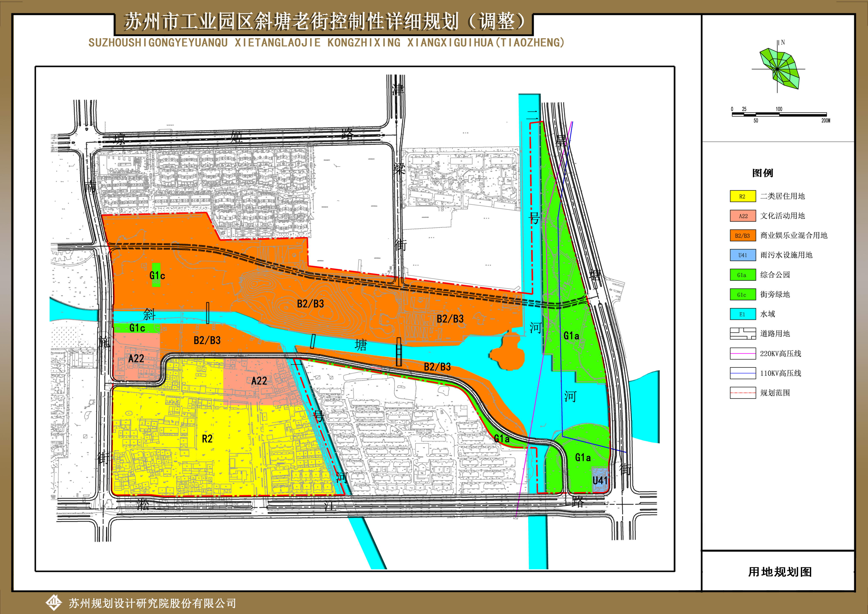Screen dimensions: 868x614
Task: Click the orange B2/B3 legend swatch
Action: tap(743, 236)
